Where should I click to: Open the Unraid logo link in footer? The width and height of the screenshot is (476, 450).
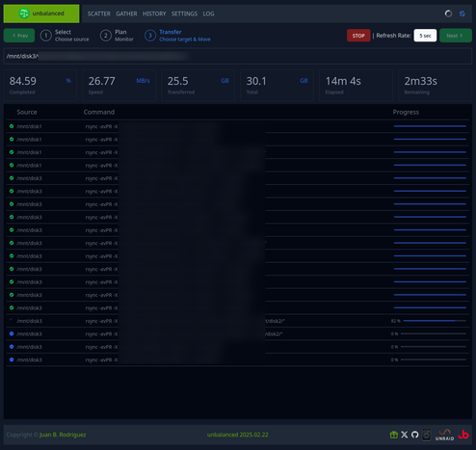[445, 435]
